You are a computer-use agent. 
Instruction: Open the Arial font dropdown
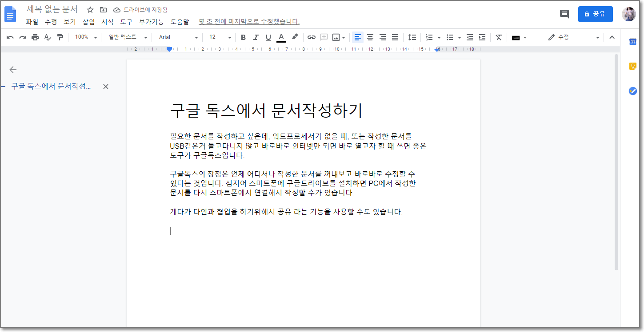pos(178,37)
